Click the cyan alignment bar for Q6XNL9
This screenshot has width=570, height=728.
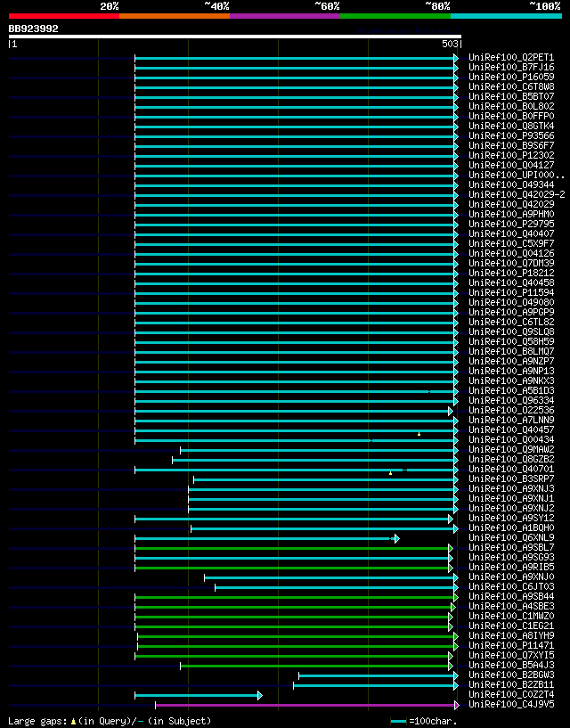(266, 538)
